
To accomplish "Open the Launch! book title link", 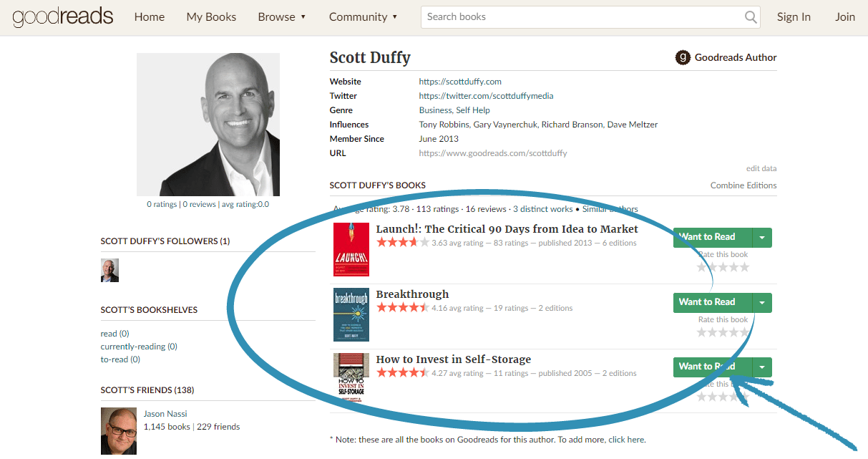I will (x=507, y=229).
